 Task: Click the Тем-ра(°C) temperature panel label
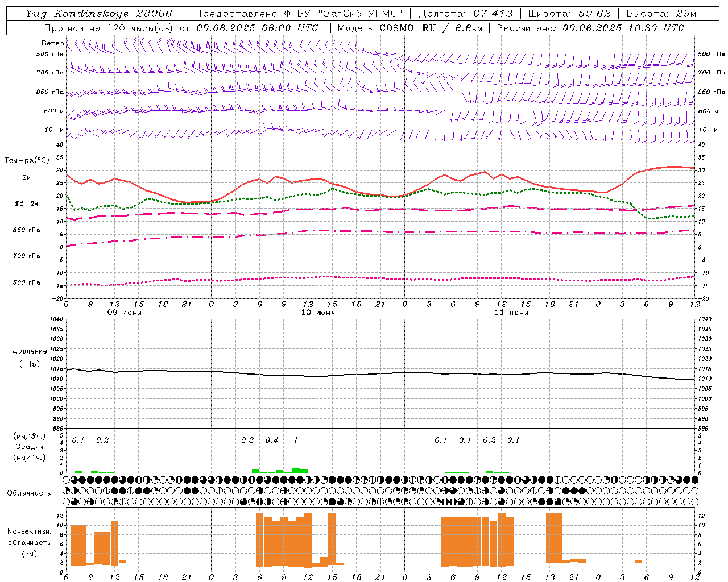[27, 161]
